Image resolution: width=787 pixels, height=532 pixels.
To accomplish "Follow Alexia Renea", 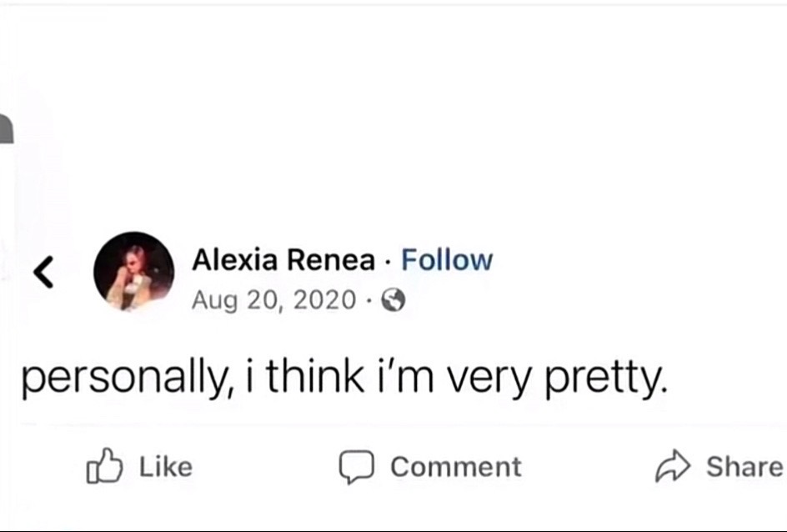I will [x=447, y=260].
